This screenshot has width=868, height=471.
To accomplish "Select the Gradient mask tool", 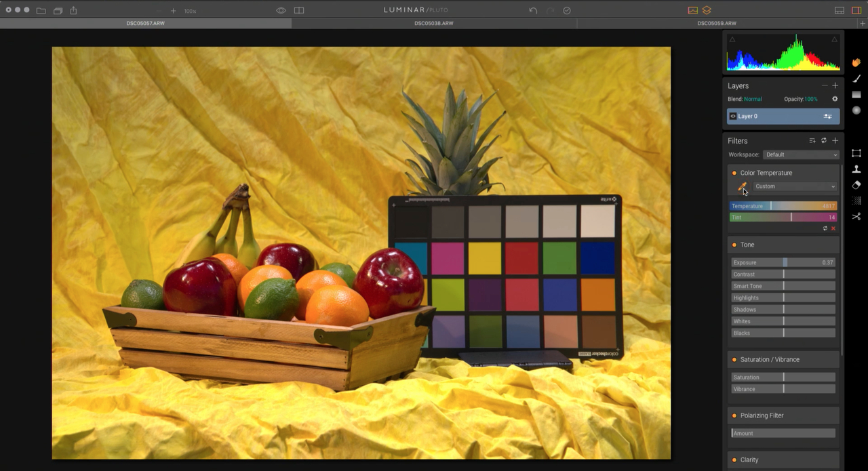I will click(x=856, y=95).
